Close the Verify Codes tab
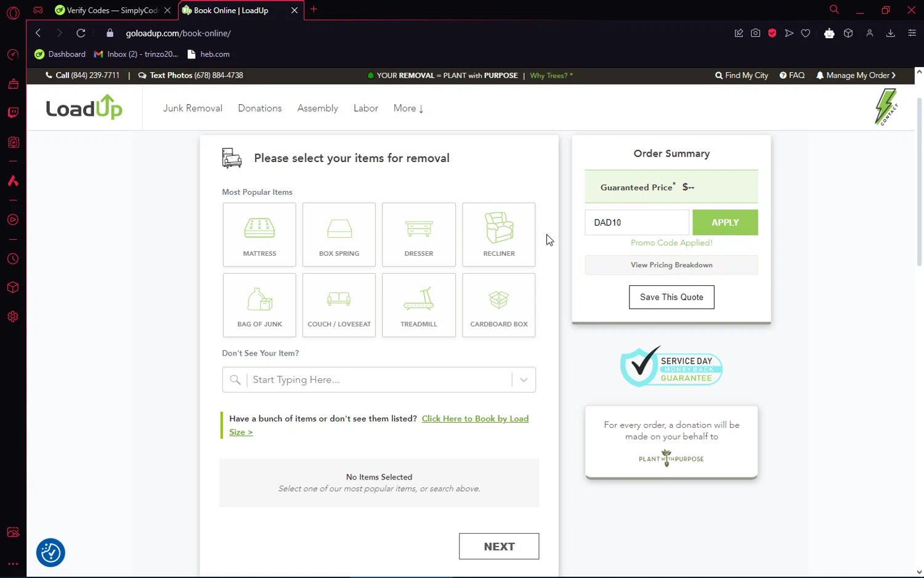 click(x=168, y=10)
